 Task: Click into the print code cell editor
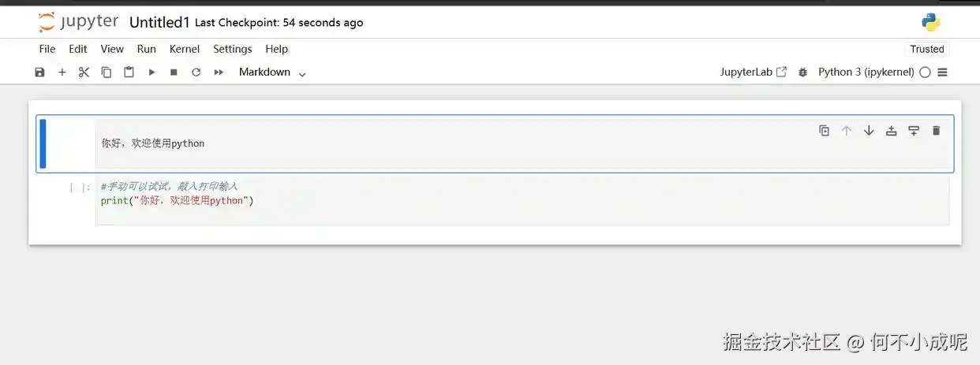[522, 201]
